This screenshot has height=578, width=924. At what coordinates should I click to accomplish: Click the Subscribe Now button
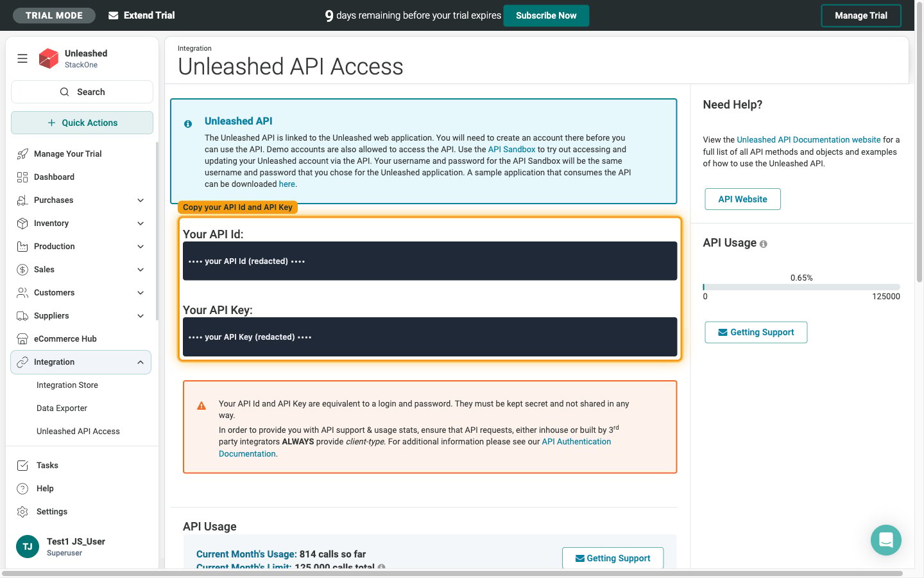coord(546,15)
